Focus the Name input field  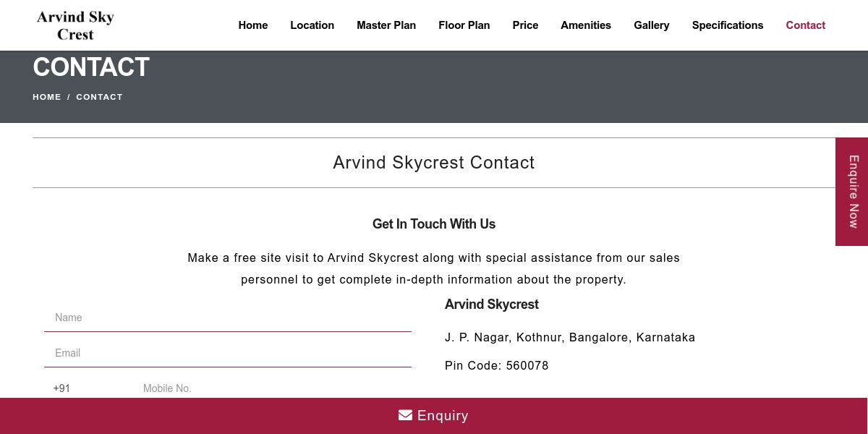[228, 318]
